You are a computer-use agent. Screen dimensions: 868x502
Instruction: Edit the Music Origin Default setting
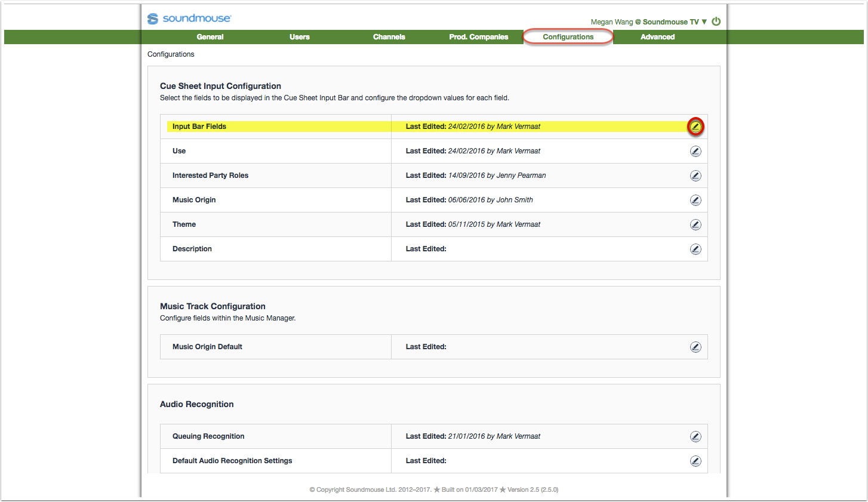coord(695,347)
